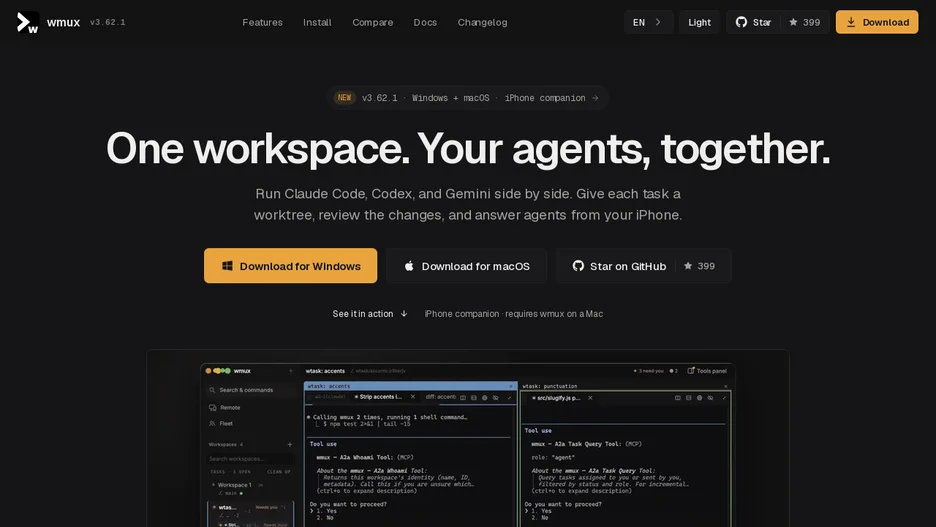The image size is (936, 527).
Task: Click the hide eye icon in punctuation pane toolbar
Action: click(x=710, y=397)
